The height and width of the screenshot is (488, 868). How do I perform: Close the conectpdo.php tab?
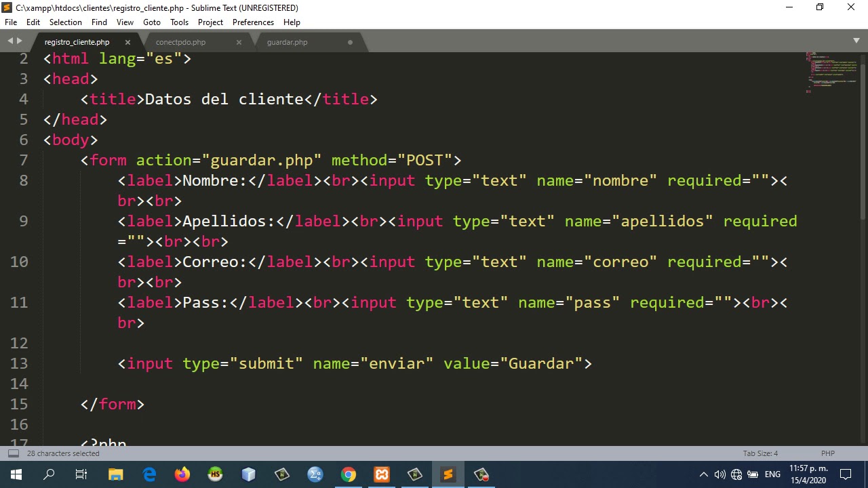click(x=239, y=42)
